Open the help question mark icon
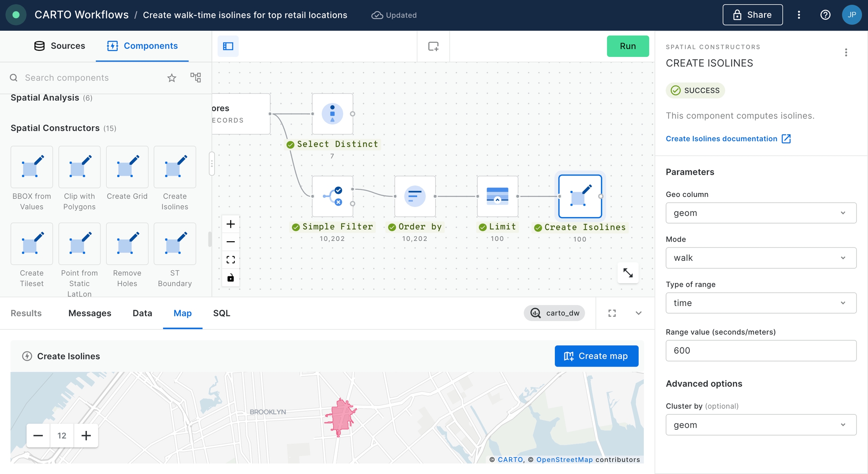 point(825,15)
